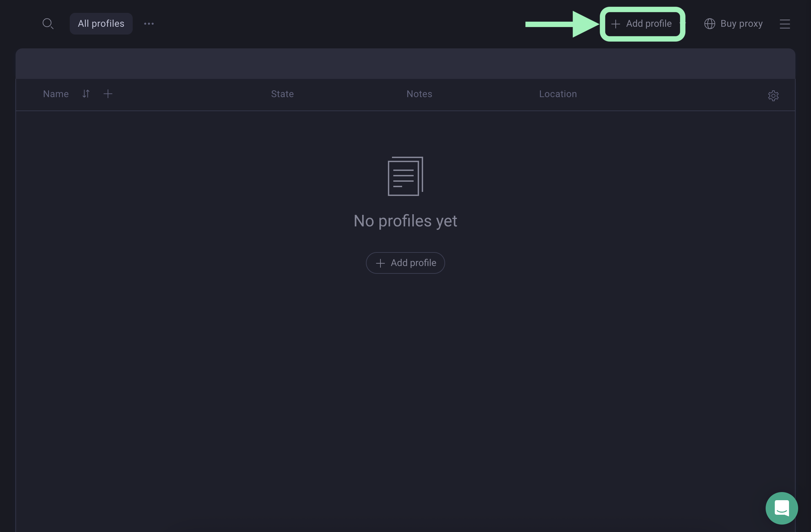Image resolution: width=811 pixels, height=532 pixels.
Task: Open table column settings gear
Action: click(x=773, y=96)
